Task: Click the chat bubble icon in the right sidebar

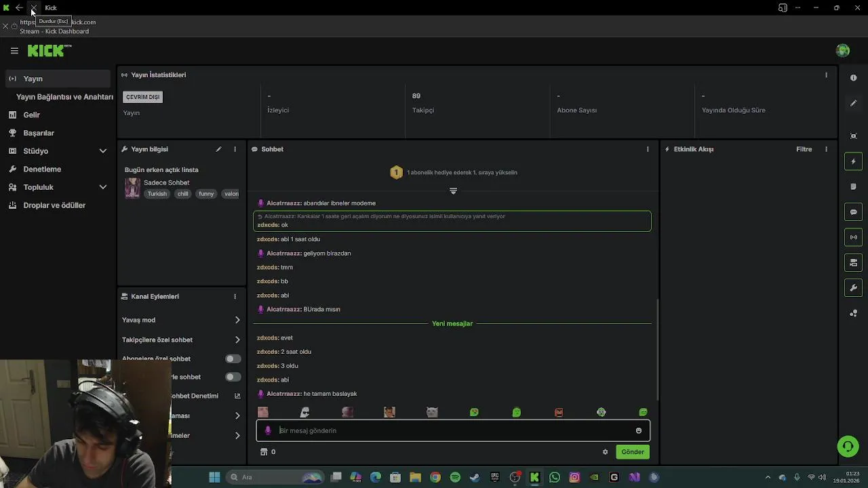Action: pos(853,212)
